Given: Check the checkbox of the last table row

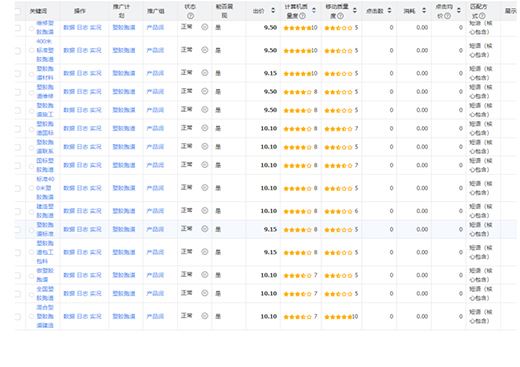Looking at the screenshot, I should pos(18,316).
